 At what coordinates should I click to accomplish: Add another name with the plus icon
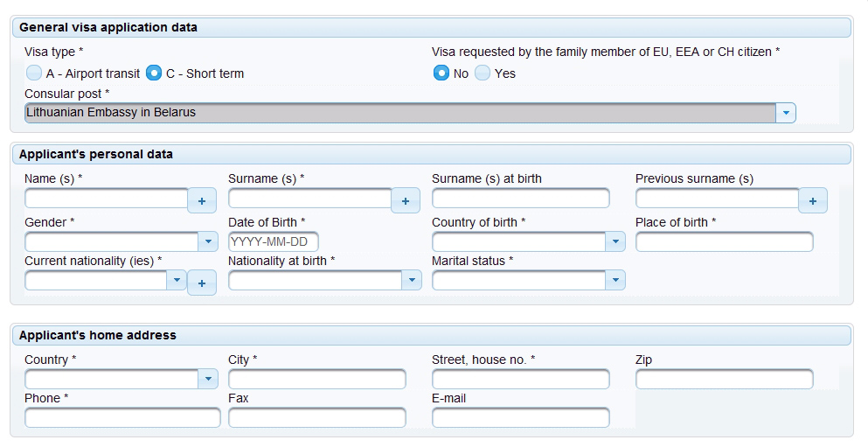(x=202, y=200)
